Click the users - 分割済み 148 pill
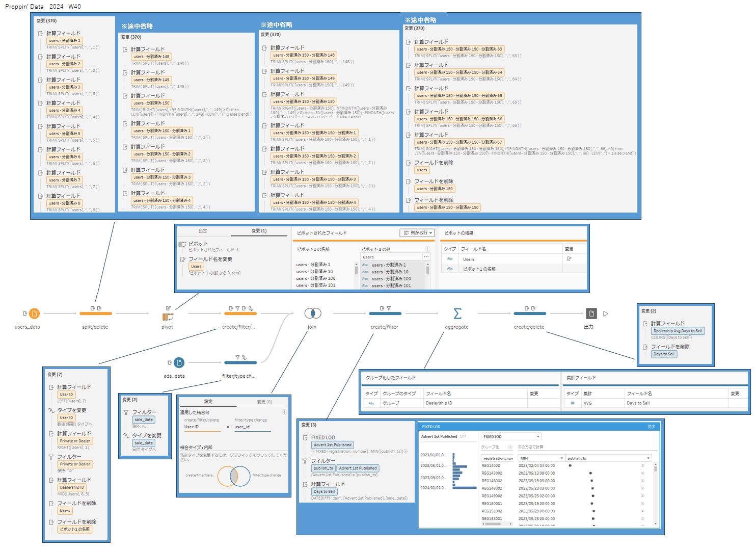 tap(152, 57)
